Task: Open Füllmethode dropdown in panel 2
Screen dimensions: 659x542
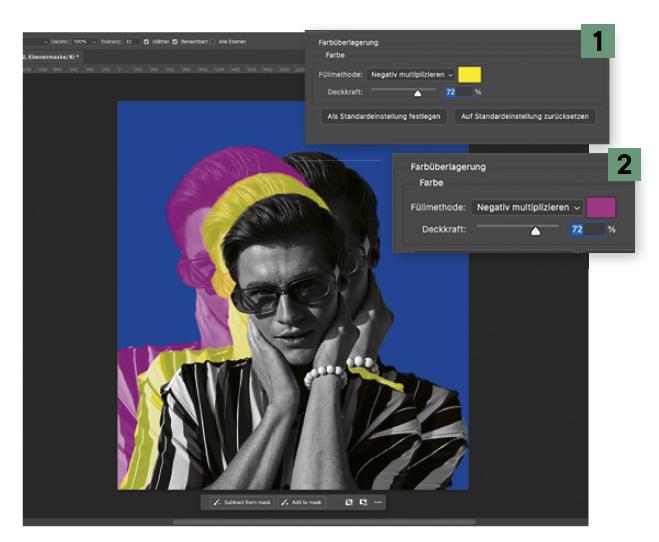Action: pyautogui.click(x=527, y=208)
